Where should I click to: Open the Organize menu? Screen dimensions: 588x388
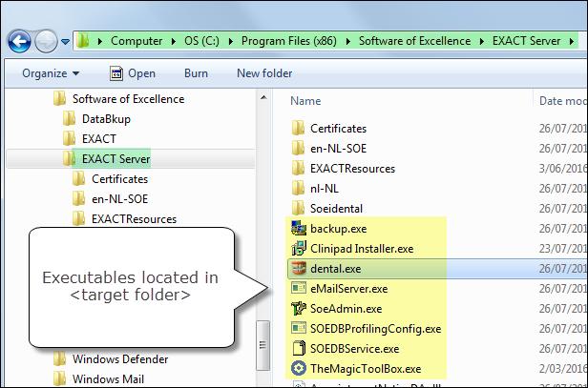coord(51,73)
